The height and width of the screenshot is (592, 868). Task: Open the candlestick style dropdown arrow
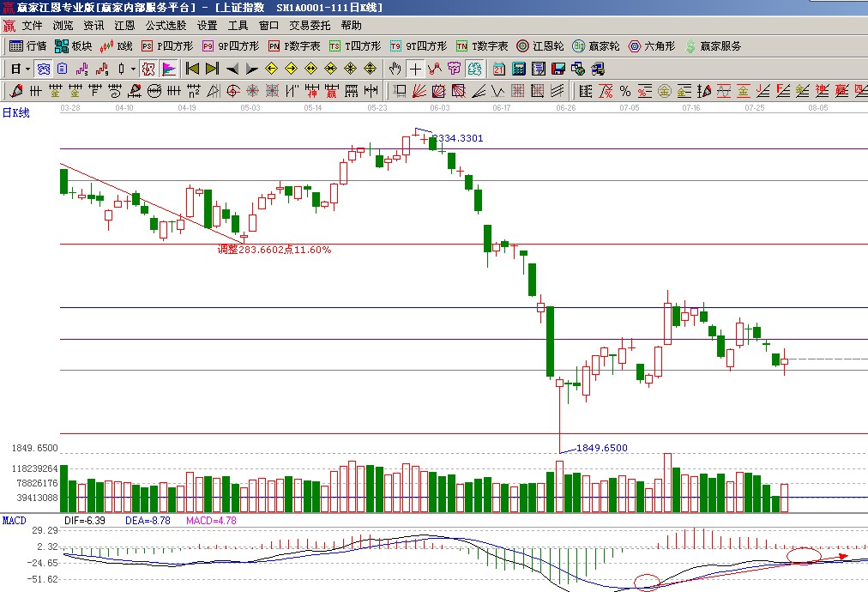tap(132, 69)
